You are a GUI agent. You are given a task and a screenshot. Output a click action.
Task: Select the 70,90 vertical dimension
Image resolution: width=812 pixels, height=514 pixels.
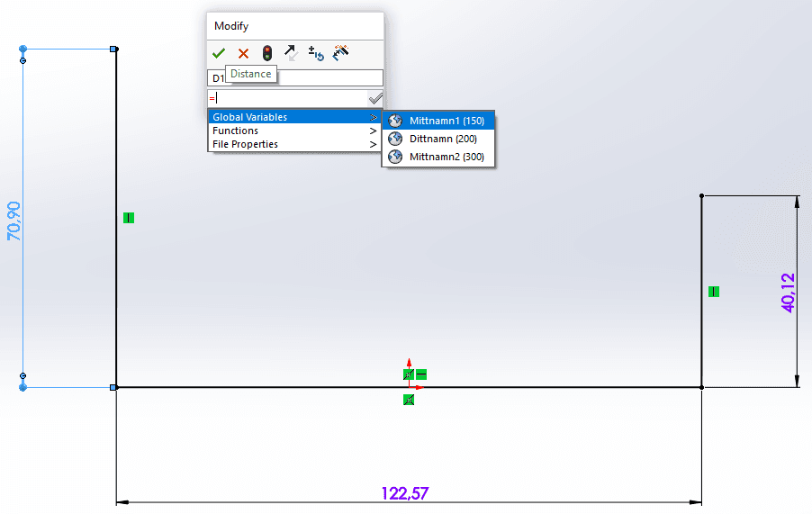[14, 221]
